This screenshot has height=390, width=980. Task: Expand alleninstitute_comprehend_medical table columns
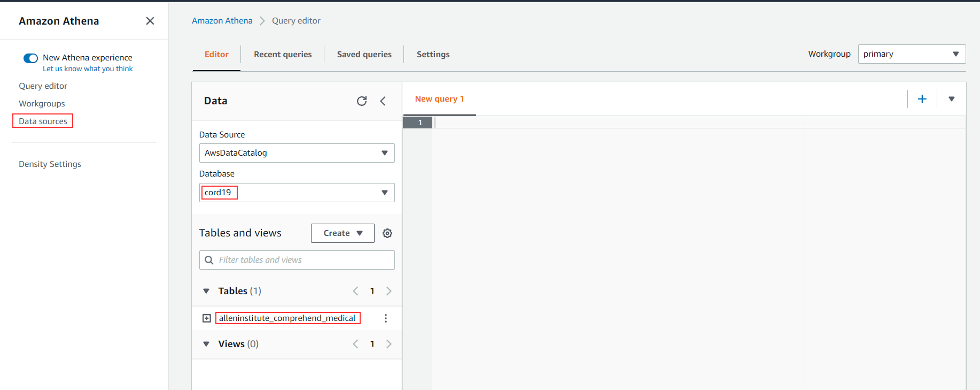[x=207, y=318]
